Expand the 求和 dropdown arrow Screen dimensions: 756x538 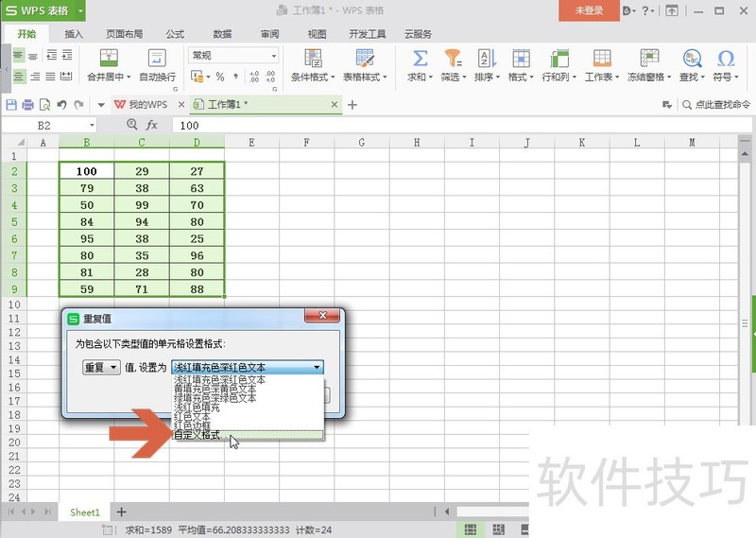tap(431, 78)
